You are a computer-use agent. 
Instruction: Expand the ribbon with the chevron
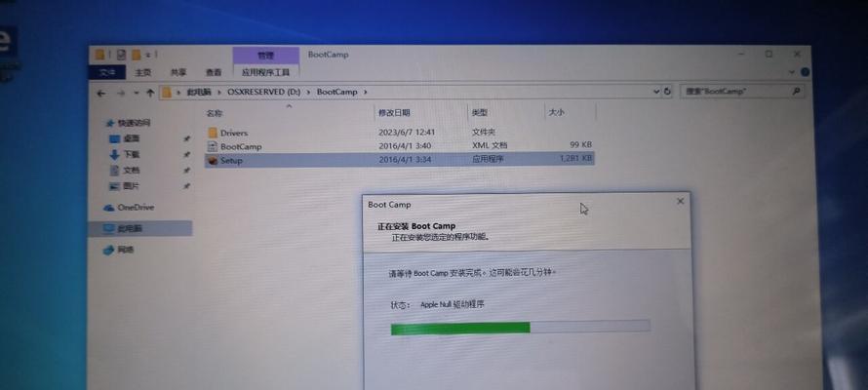pos(792,72)
